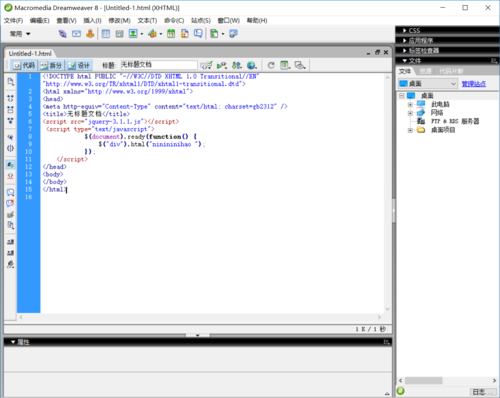Expand the 网络 tree node
The height and width of the screenshot is (398, 500).
tap(410, 113)
